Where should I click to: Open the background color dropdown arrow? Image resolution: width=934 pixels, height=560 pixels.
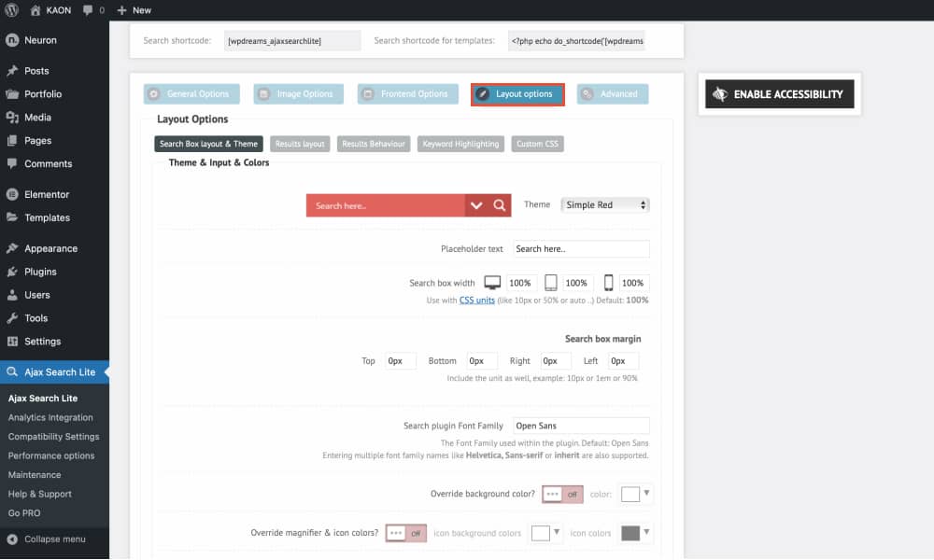(644, 494)
